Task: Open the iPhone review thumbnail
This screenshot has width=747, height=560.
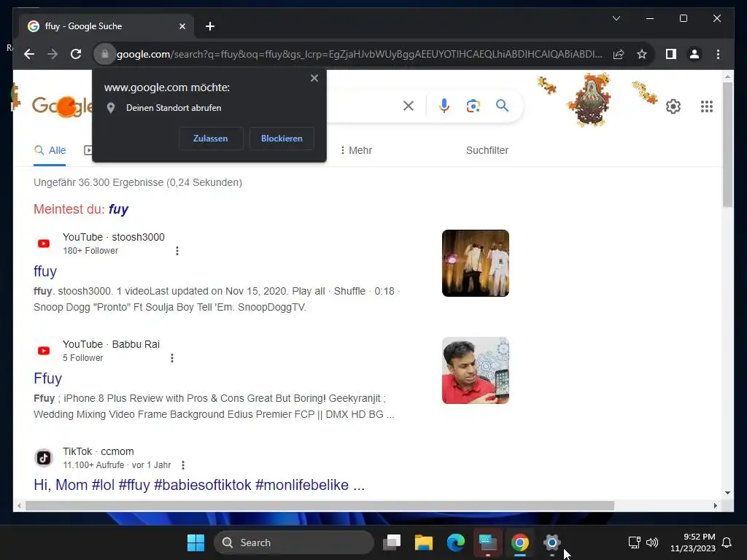Action: (x=476, y=370)
